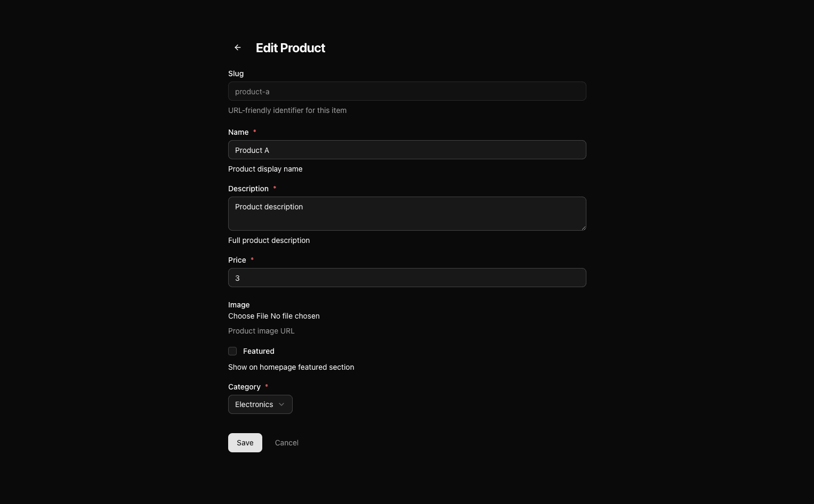Screen dimensions: 814x504
Task: Enable the Featured checkbox
Action: pyautogui.click(x=232, y=351)
